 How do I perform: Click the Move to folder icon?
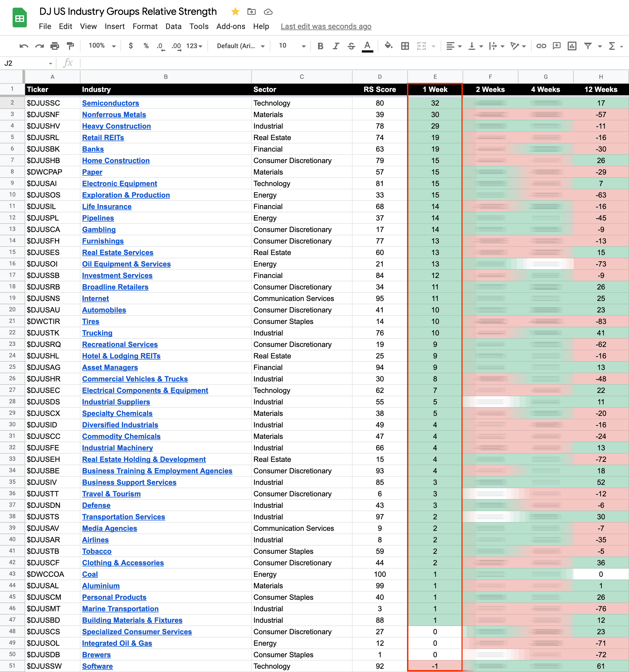pos(252,12)
